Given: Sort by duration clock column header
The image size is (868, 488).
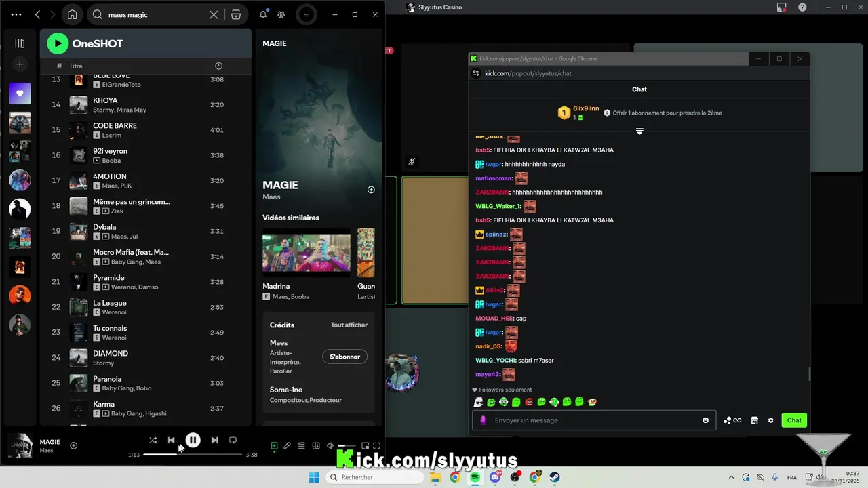Looking at the screenshot, I should click(x=218, y=66).
